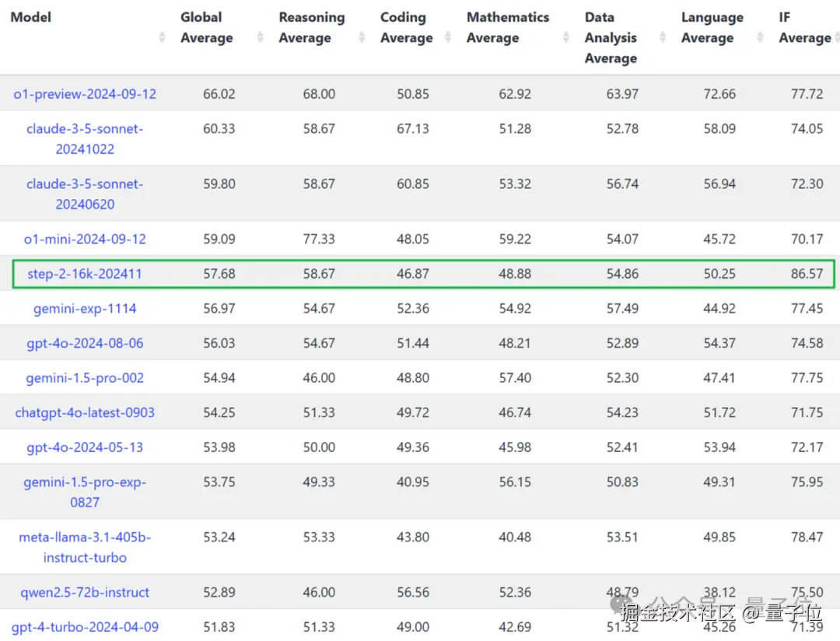Open the qwen2.5-72b-instruct model link
Screen dimensions: 840x641
85,592
